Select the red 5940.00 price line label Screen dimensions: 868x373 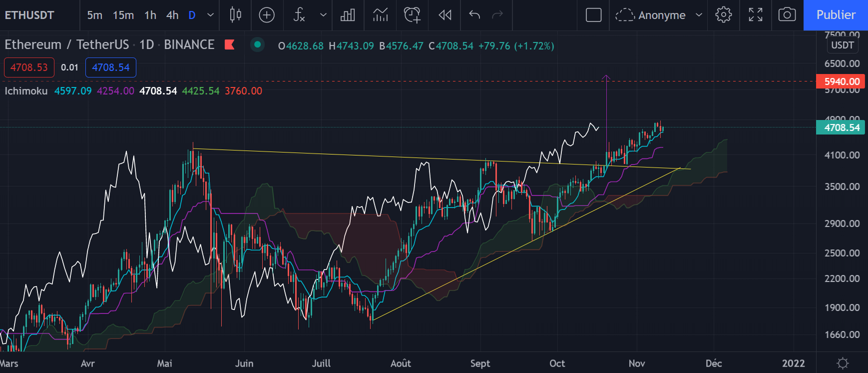(842, 81)
